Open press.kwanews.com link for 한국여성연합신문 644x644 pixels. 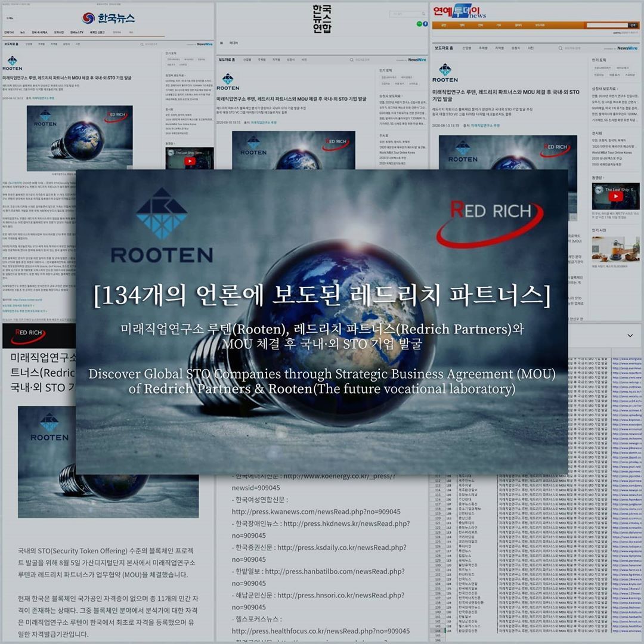pyautogui.click(x=316, y=512)
